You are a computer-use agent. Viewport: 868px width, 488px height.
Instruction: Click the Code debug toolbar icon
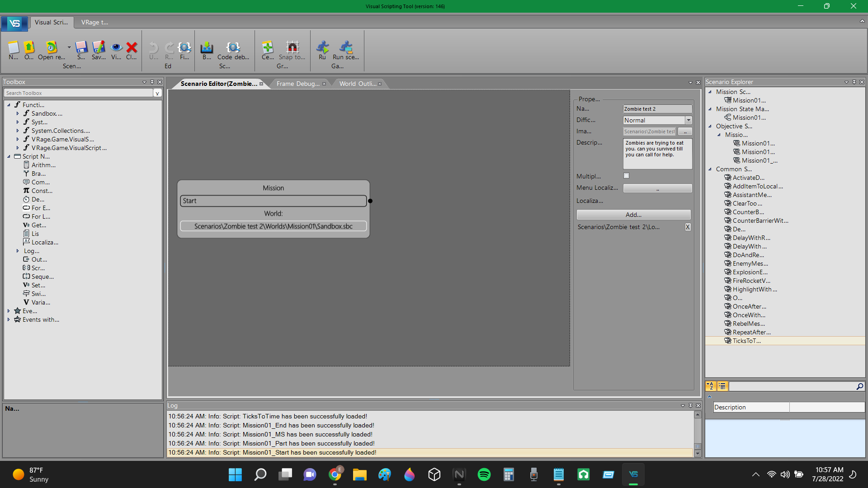[x=233, y=47]
